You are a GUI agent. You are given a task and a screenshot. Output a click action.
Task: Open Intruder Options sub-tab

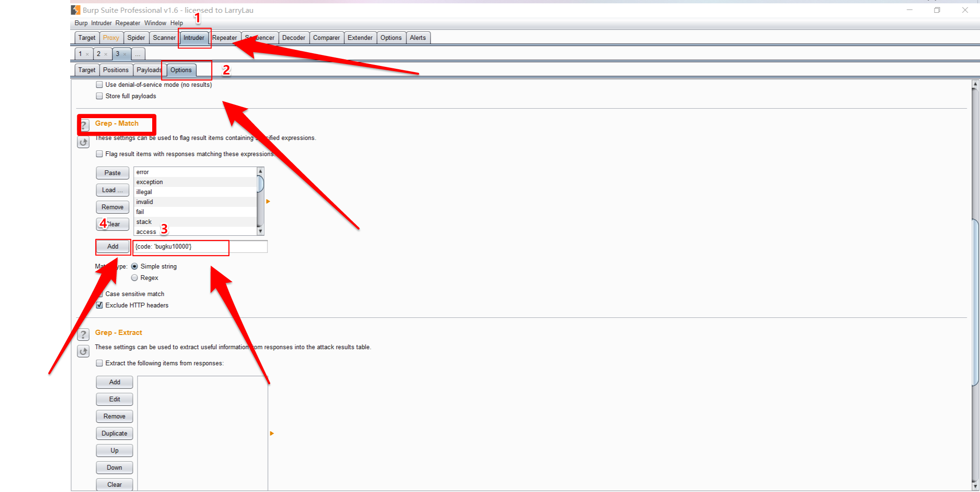coord(181,70)
